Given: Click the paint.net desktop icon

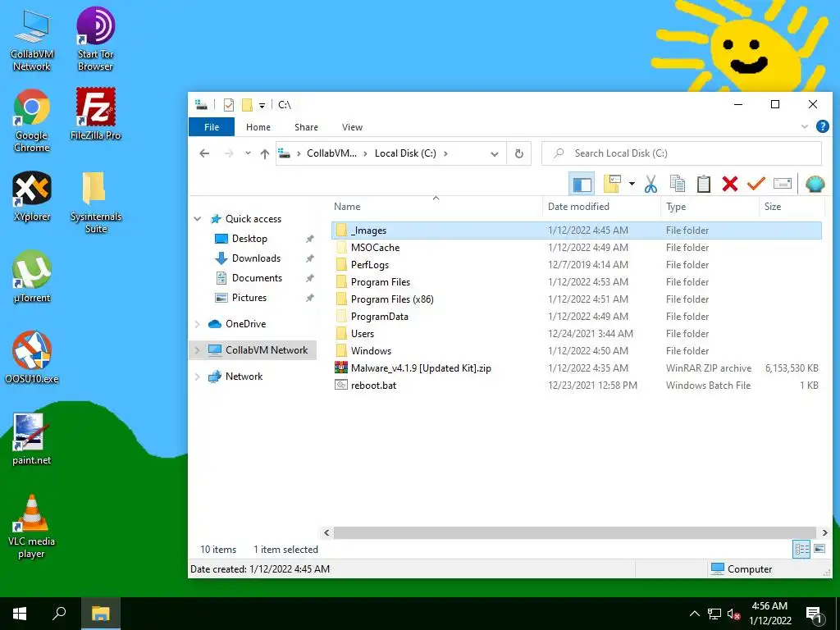Looking at the screenshot, I should pos(32,440).
